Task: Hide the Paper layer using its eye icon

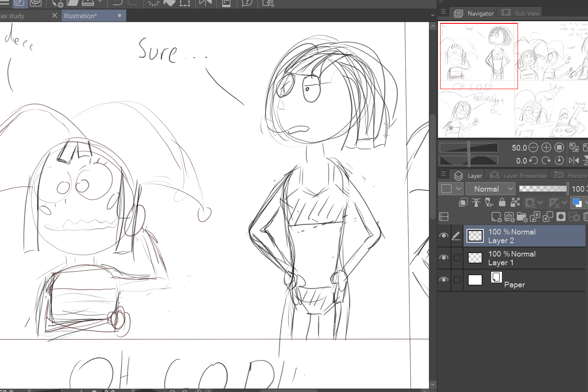Action: point(444,280)
